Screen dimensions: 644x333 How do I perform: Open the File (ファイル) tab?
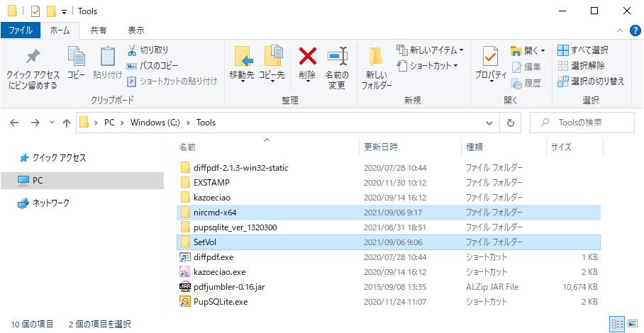tap(21, 30)
